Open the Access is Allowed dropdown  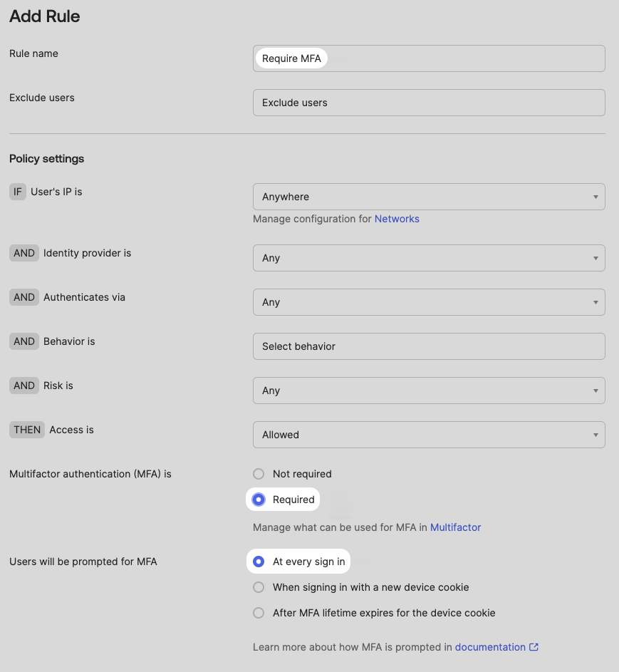click(x=429, y=435)
